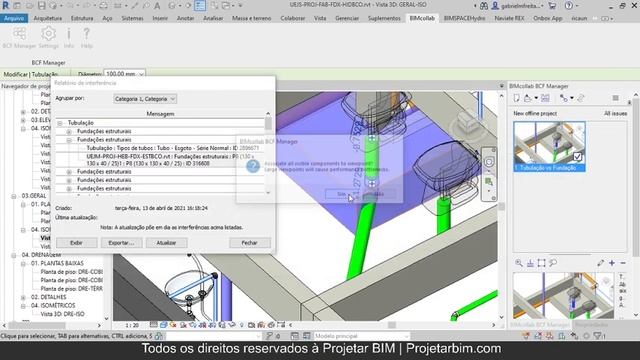This screenshot has height=360, width=640.
Task: Expand first Fundações estruturais row in report
Action: click(69, 131)
